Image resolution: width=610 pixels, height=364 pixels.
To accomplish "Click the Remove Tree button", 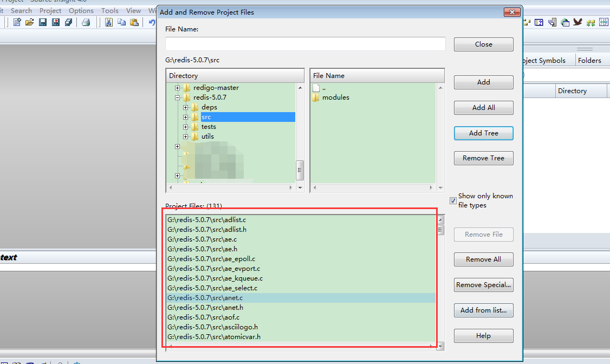I will (x=484, y=158).
